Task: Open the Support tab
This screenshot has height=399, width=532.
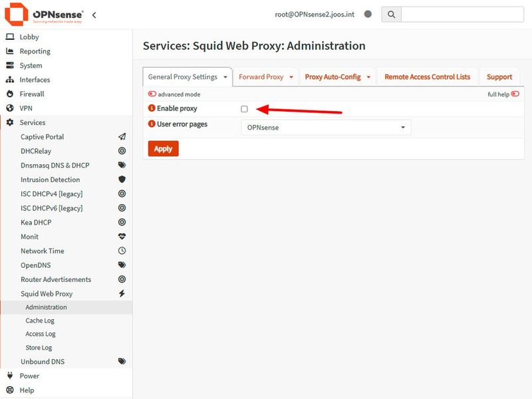Action: pos(499,77)
